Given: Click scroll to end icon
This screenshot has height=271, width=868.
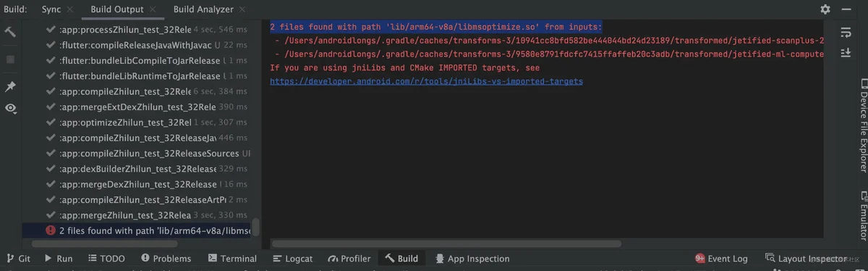Looking at the screenshot, I should click(x=846, y=54).
